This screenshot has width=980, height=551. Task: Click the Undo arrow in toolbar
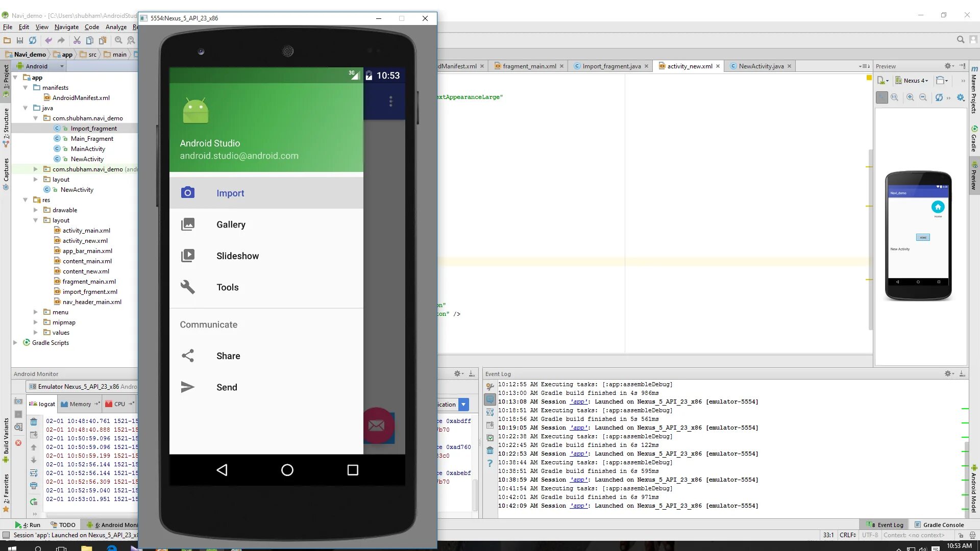coord(48,40)
